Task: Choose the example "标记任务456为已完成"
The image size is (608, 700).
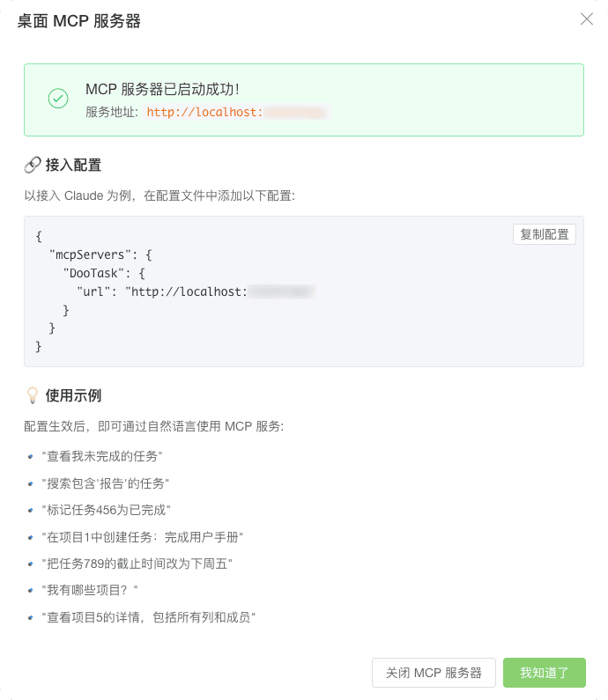Action: tap(106, 510)
